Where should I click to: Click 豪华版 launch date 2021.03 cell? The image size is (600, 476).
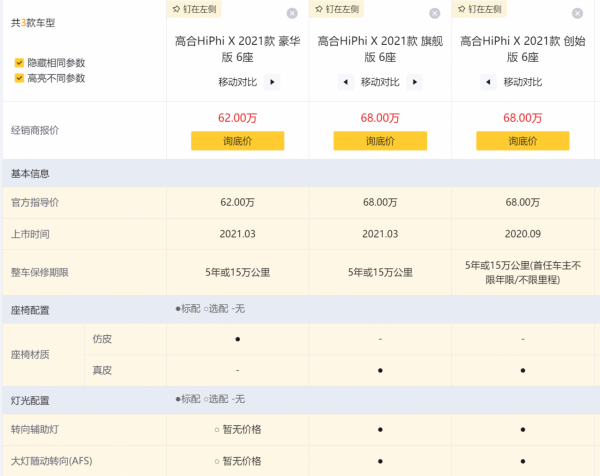[238, 234]
